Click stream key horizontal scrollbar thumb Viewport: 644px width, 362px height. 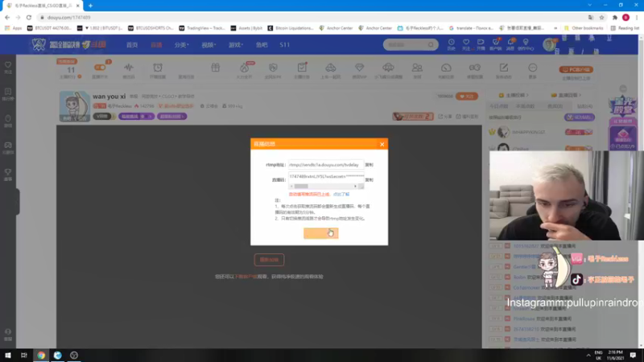click(x=301, y=187)
